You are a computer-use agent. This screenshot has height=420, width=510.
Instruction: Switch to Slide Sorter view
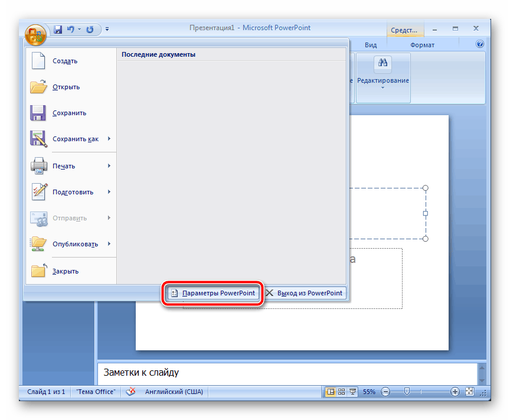(x=342, y=391)
